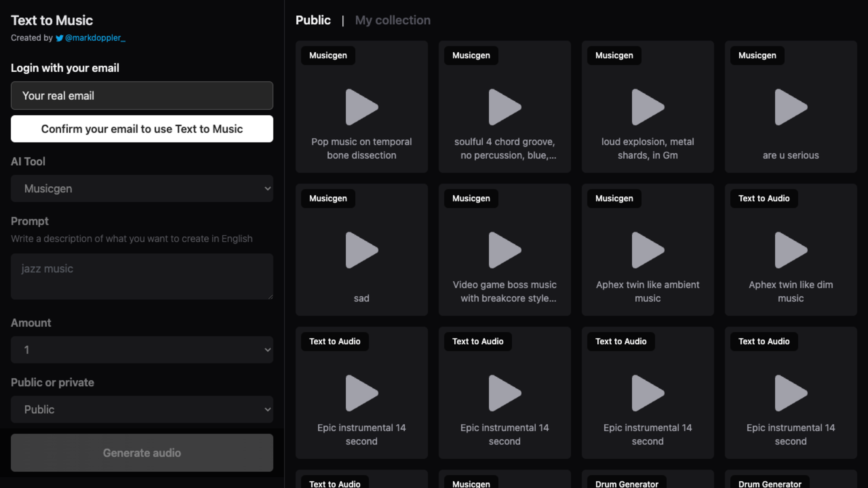
Task: Click the Generate audio button
Action: pyautogui.click(x=142, y=453)
